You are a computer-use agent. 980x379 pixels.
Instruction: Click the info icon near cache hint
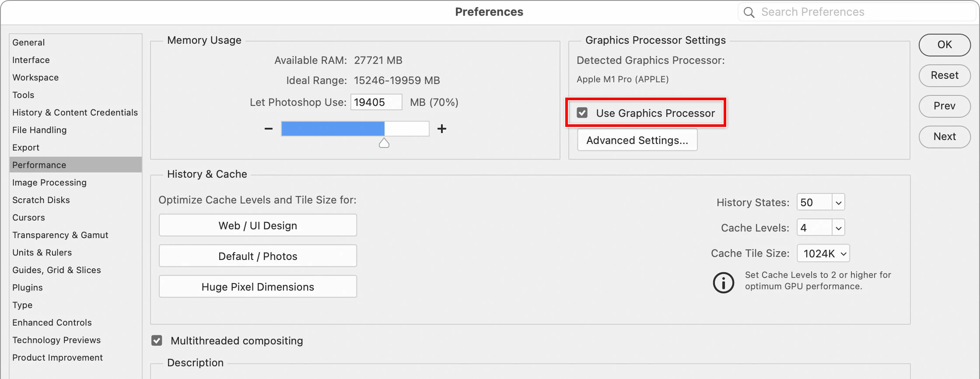tap(724, 282)
